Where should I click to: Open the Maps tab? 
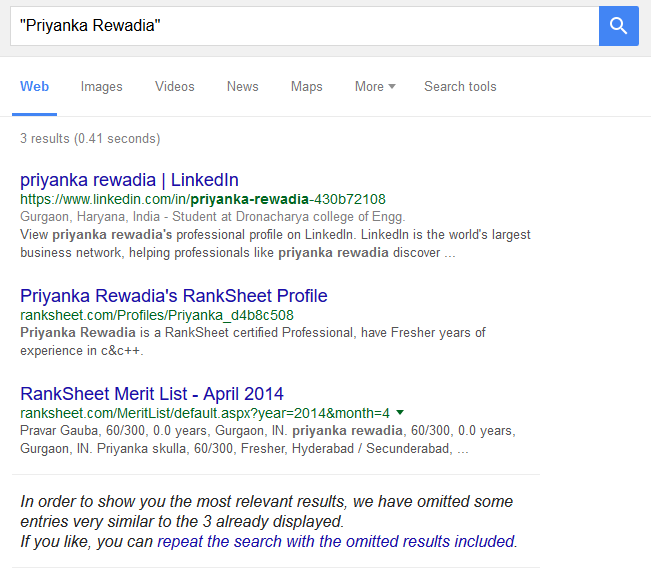pos(306,86)
